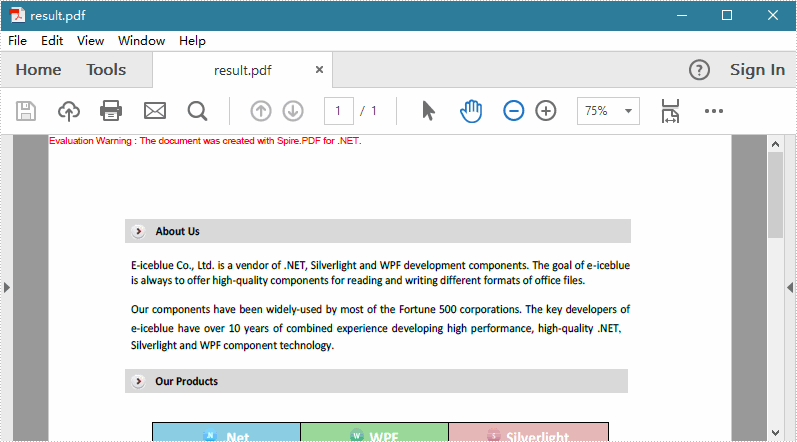Open the Edit menu

click(x=52, y=41)
